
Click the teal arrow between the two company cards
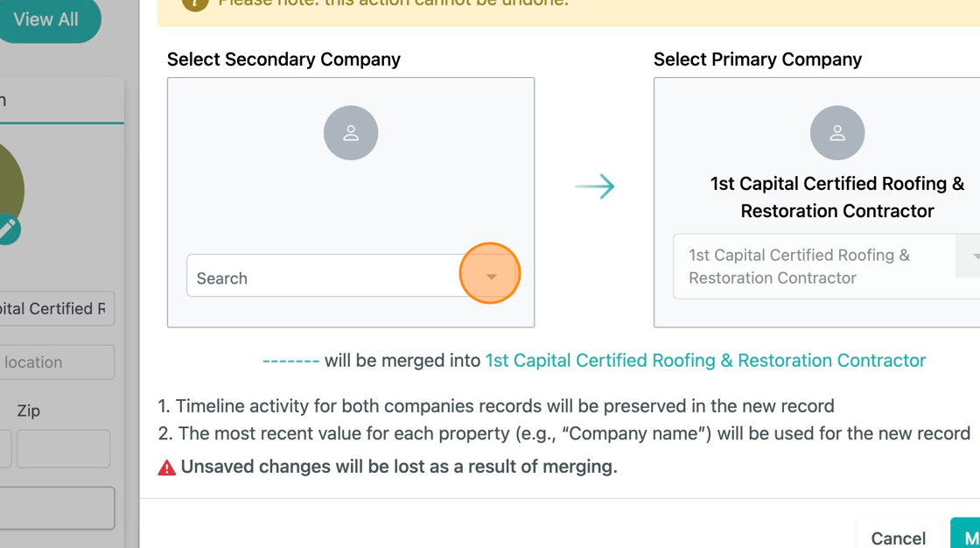click(596, 186)
